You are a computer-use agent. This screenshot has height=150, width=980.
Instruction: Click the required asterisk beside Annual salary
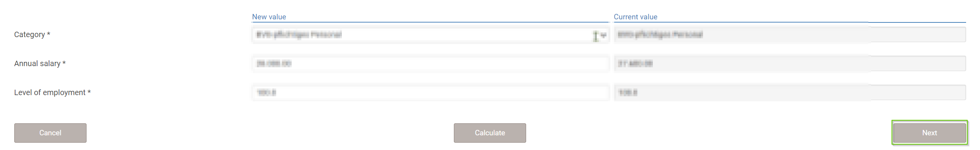(64, 63)
